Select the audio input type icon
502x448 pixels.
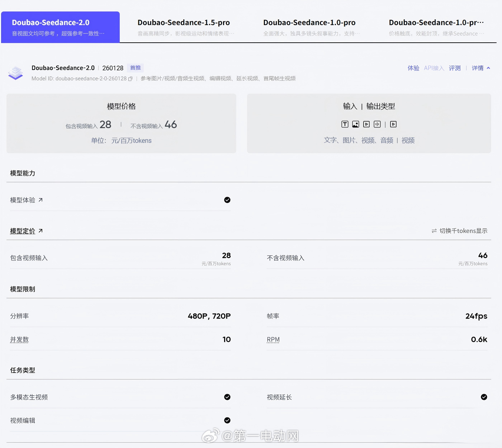pyautogui.click(x=377, y=124)
